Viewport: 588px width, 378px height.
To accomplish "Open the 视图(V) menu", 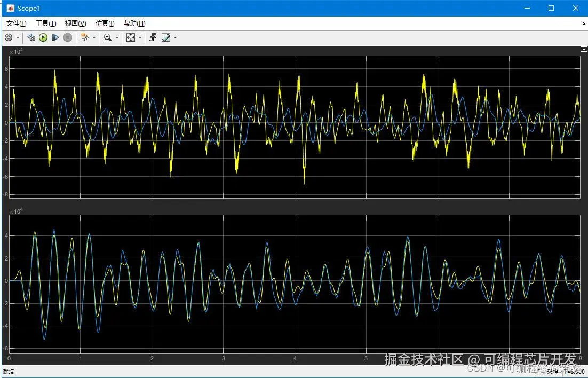I will (x=75, y=23).
